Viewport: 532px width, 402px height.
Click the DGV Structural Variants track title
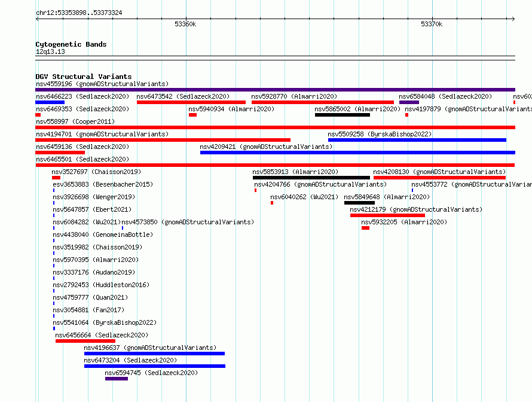pos(84,77)
